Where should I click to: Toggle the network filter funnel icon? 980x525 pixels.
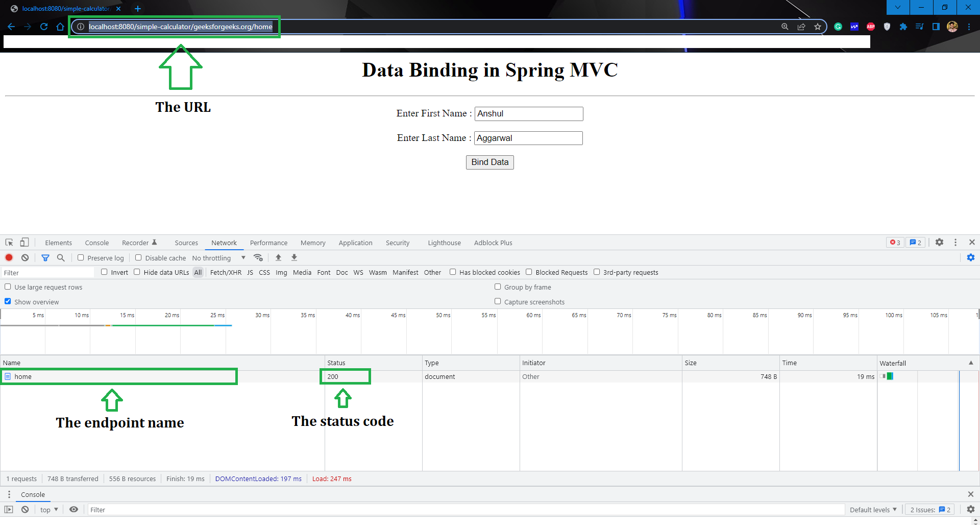click(45, 257)
